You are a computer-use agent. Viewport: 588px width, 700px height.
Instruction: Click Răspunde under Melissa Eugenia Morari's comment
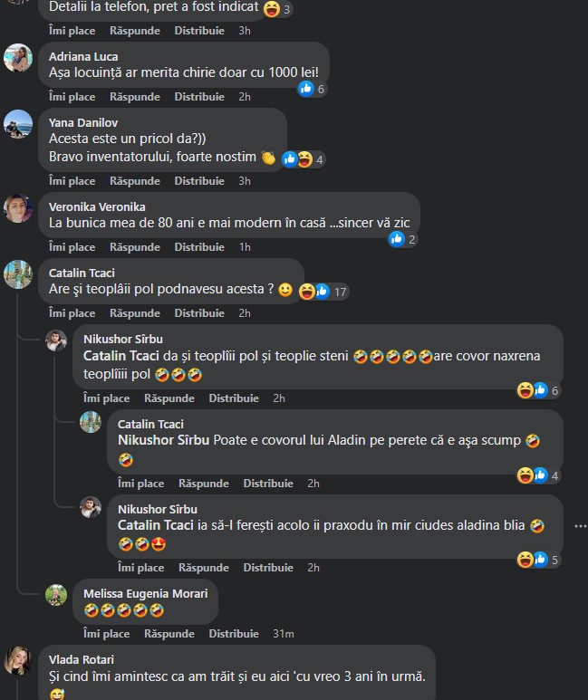169,634
